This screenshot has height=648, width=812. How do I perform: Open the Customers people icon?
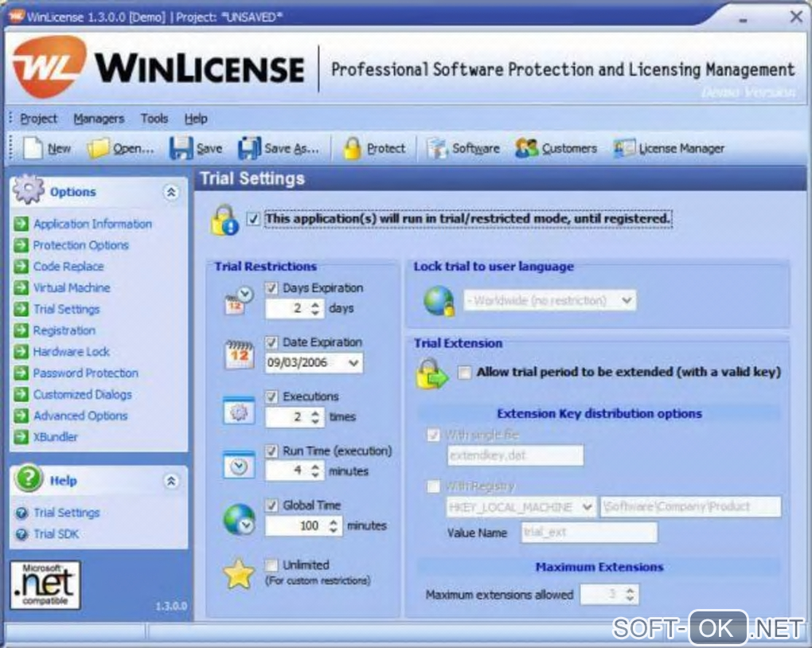point(527,148)
